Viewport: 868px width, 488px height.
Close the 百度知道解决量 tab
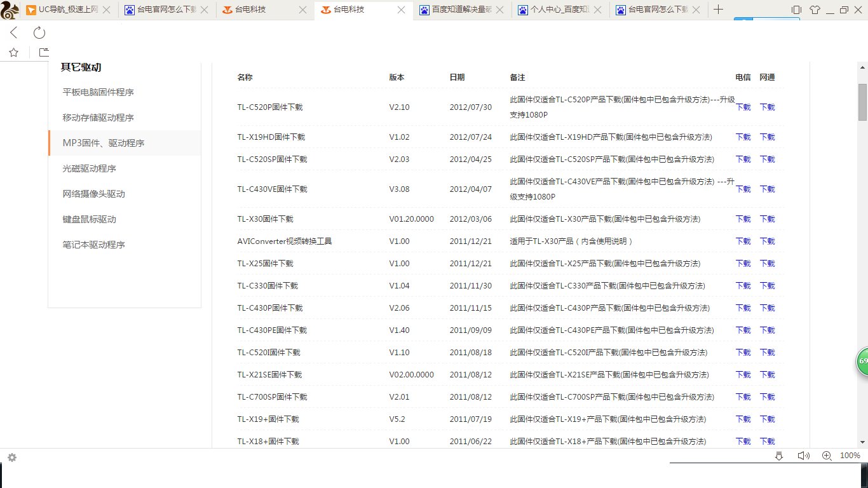[500, 10]
